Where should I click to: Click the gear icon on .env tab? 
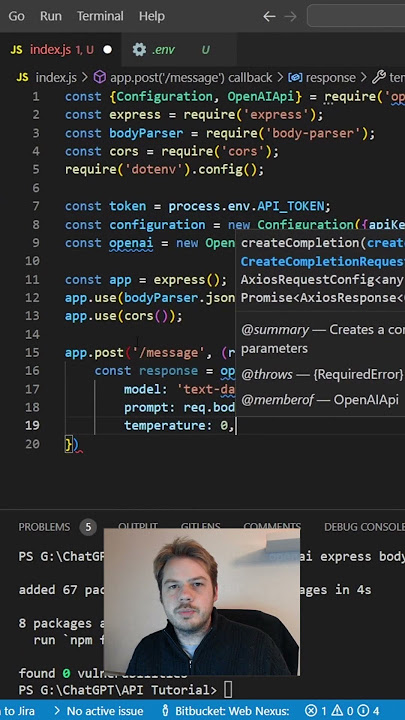(x=139, y=50)
